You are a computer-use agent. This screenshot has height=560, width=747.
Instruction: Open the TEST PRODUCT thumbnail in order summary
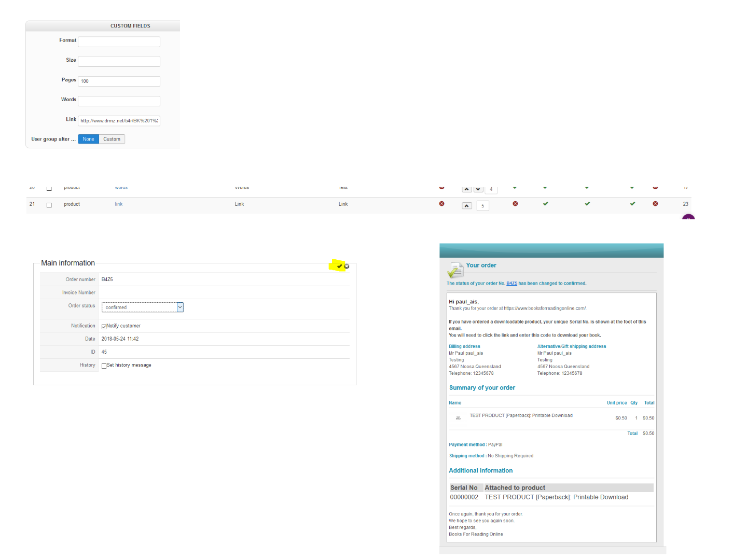click(458, 417)
